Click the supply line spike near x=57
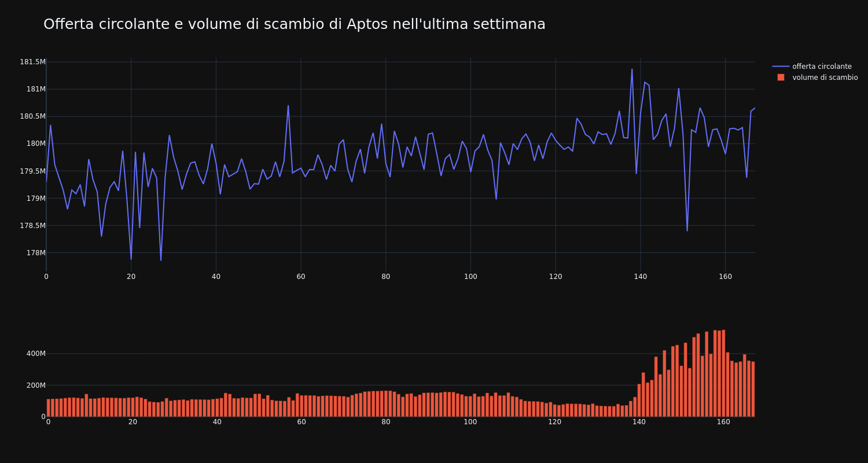 pyautogui.click(x=288, y=106)
